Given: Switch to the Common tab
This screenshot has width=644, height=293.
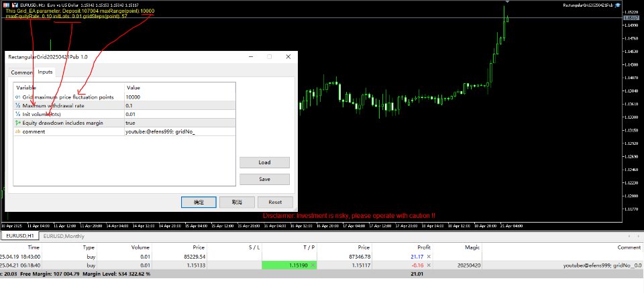Looking at the screenshot, I should pyautogui.click(x=21, y=72).
